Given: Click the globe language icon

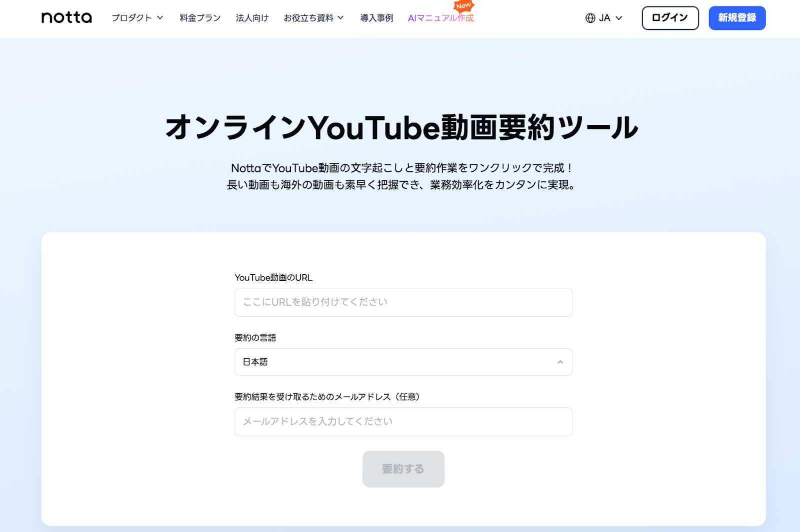Looking at the screenshot, I should [590, 18].
